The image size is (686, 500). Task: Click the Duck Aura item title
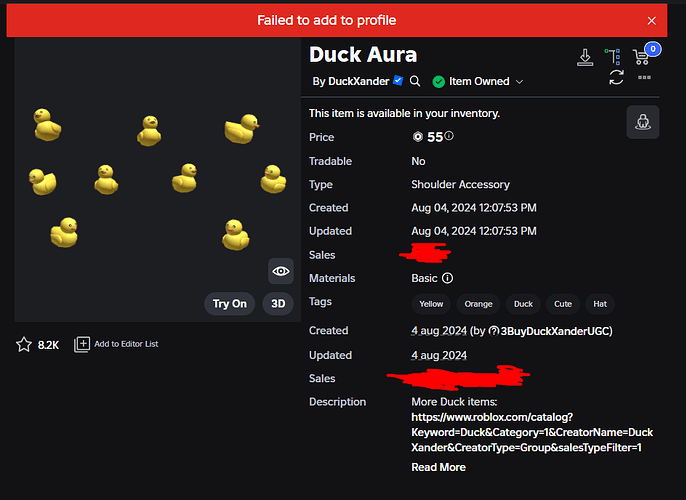point(363,55)
